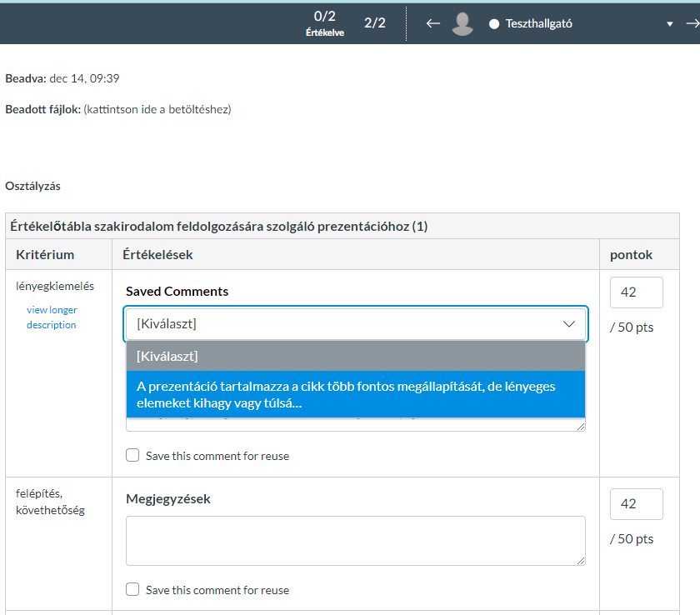
Task: Click '/ 50 pts' in the felépítés row
Action: [x=632, y=538]
